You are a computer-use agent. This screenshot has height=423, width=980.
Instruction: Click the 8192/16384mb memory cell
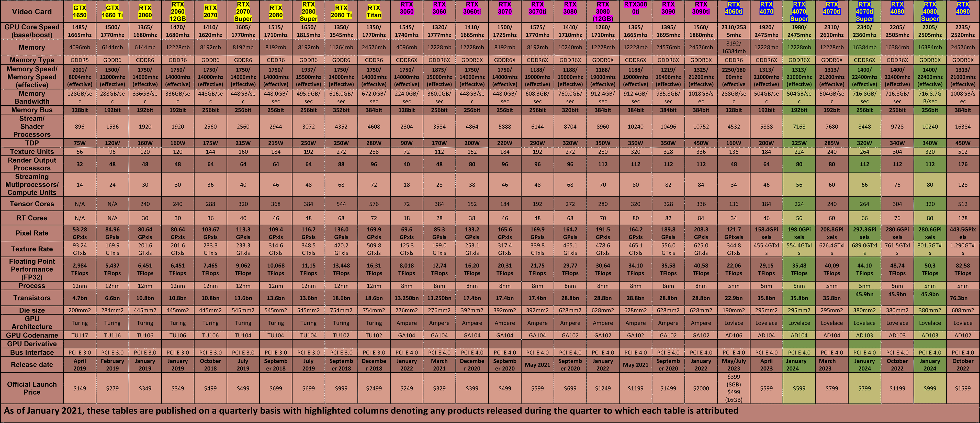pos(734,47)
